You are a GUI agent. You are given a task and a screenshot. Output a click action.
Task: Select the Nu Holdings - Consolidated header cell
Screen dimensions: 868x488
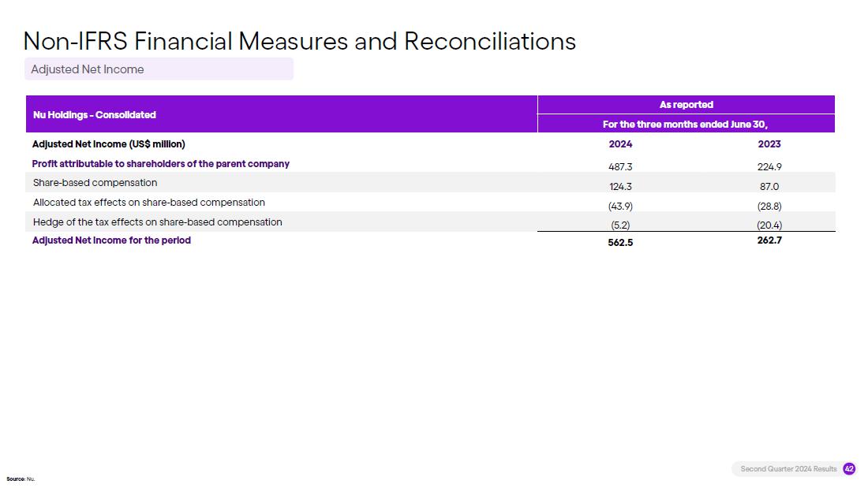pos(281,114)
